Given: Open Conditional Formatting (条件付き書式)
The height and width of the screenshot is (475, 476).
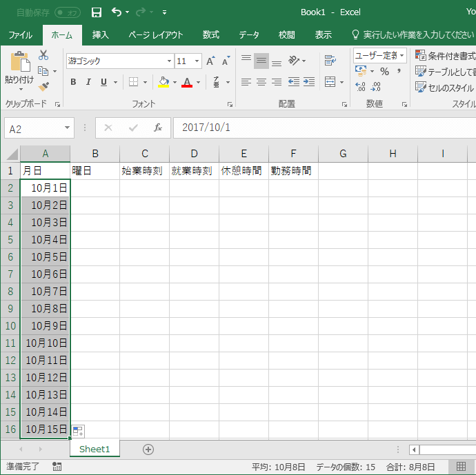Looking at the screenshot, I should (446, 56).
